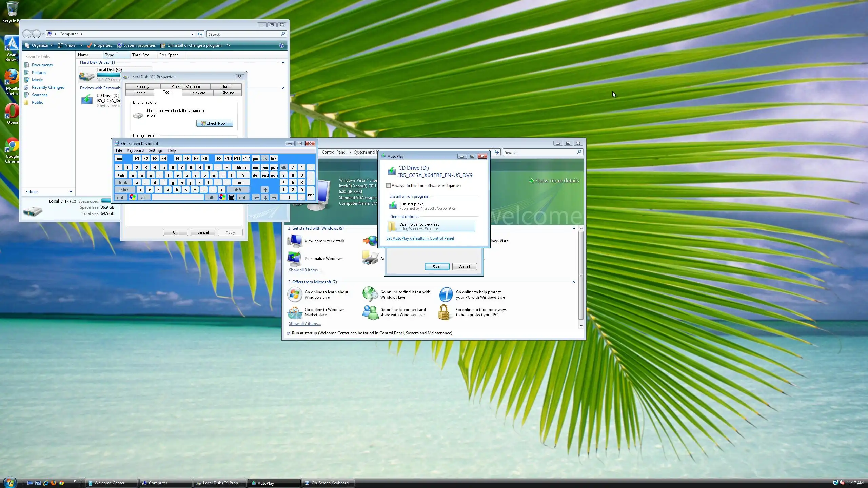Collapse the Hard Disk Drives group

(283, 62)
